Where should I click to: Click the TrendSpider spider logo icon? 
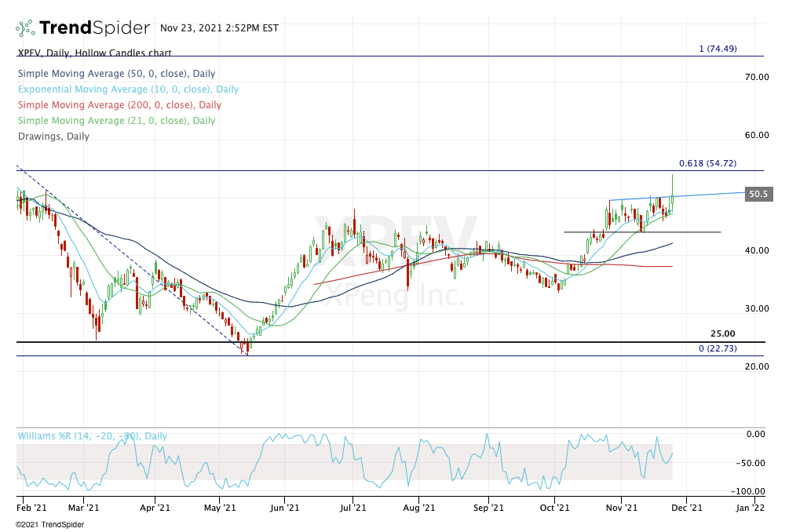(25, 28)
